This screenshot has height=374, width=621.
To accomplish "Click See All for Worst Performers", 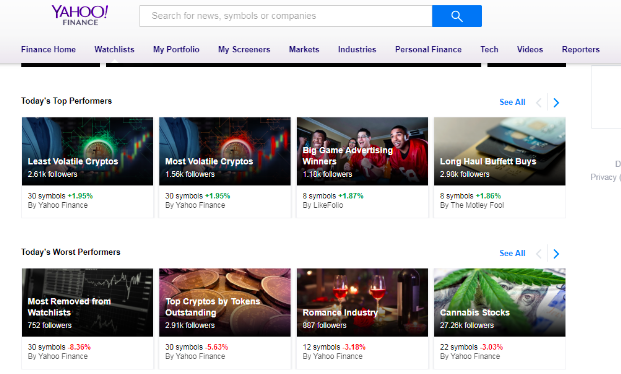I will tap(512, 253).
